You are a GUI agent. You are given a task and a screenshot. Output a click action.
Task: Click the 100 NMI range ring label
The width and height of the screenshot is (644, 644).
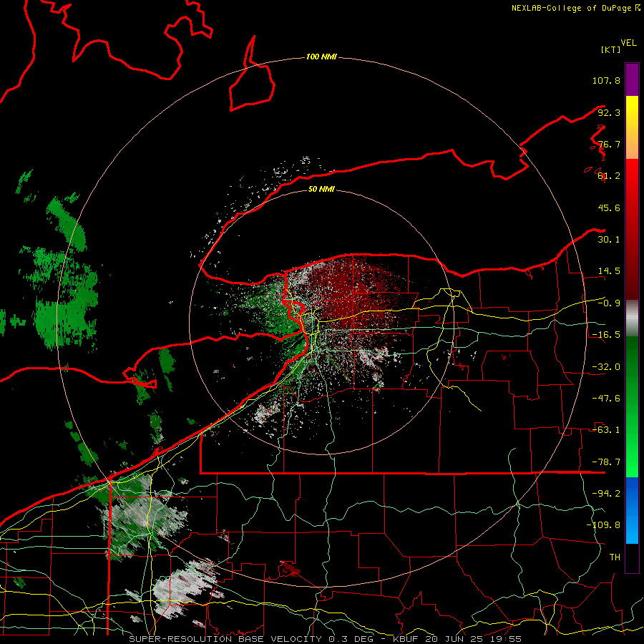pos(321,57)
